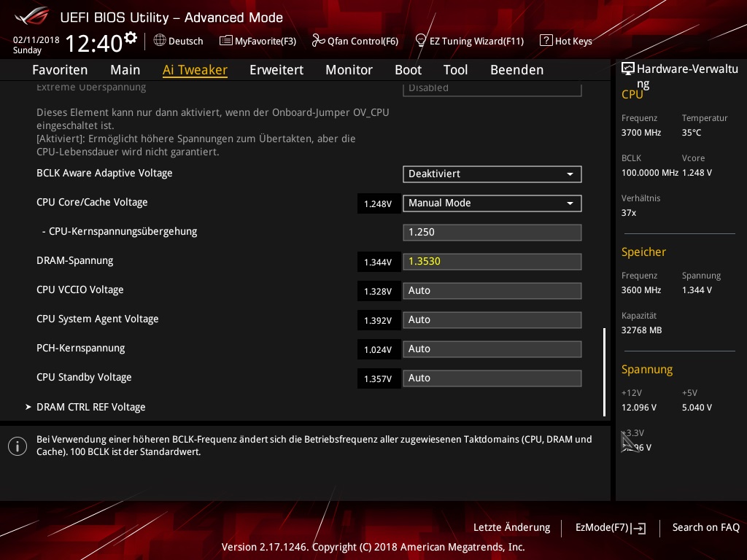Click the 1.248V current voltage readout

pyautogui.click(x=379, y=204)
